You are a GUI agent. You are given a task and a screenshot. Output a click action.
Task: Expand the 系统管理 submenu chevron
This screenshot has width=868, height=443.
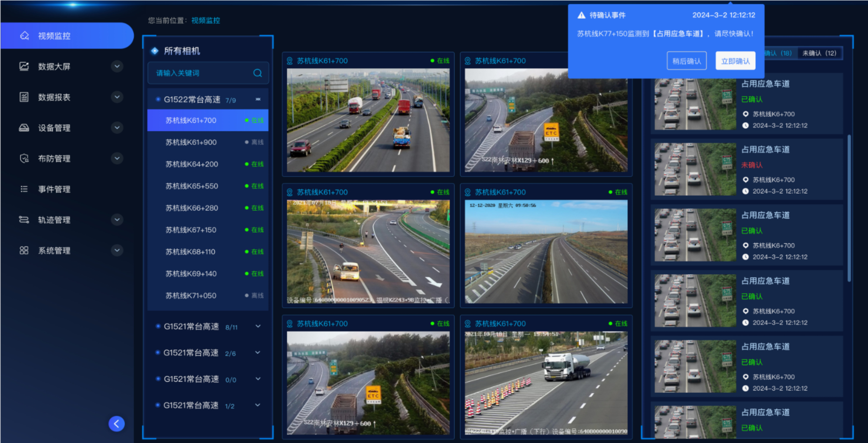[x=117, y=251]
